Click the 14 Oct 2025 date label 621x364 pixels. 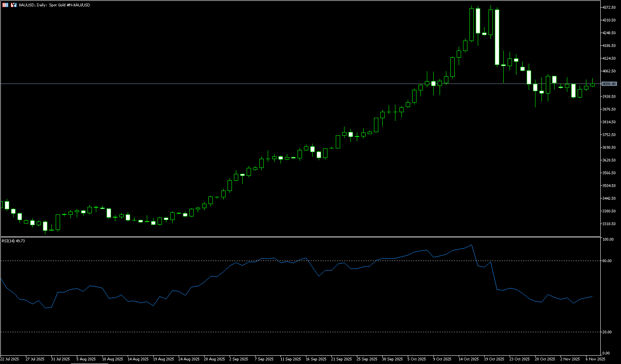click(x=468, y=359)
